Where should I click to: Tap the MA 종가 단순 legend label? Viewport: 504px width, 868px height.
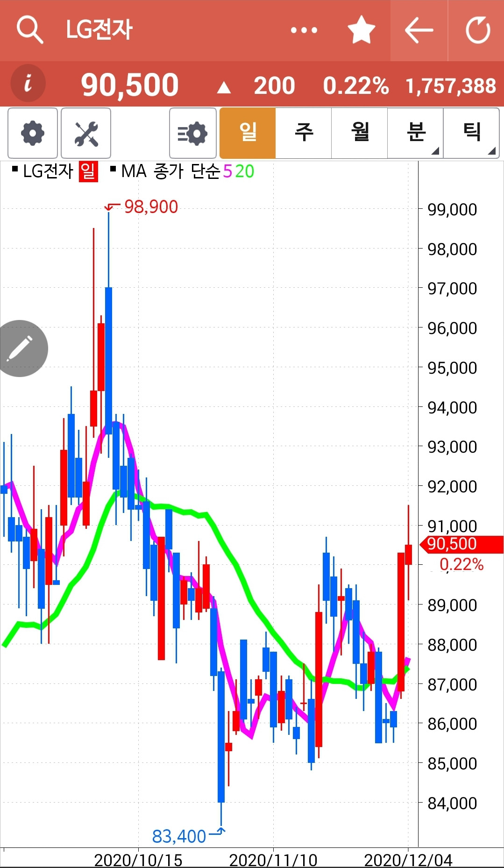(165, 171)
